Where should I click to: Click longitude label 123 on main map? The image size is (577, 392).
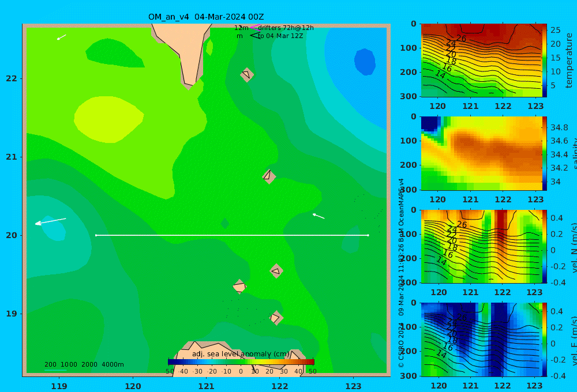[x=354, y=386]
